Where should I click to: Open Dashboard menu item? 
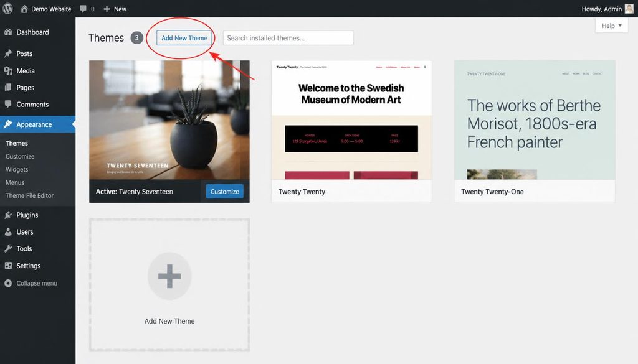click(37, 32)
